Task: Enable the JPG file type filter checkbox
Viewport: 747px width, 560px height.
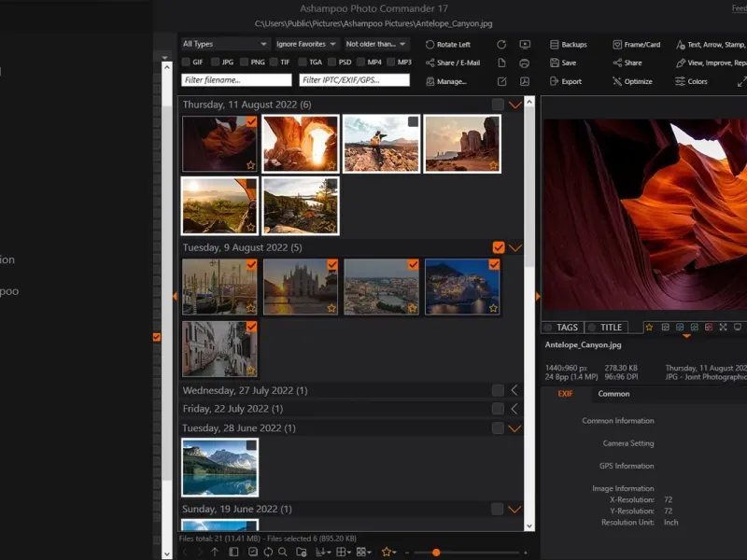Action: [216, 63]
